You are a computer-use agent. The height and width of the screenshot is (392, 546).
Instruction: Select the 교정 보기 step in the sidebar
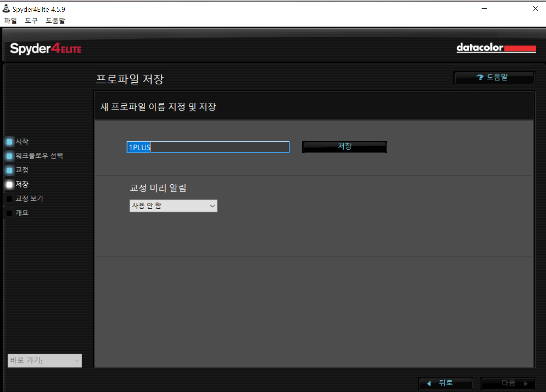tap(29, 199)
